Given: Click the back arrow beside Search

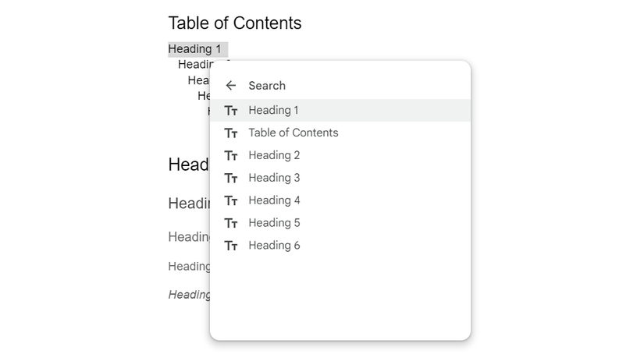Looking at the screenshot, I should [x=230, y=86].
